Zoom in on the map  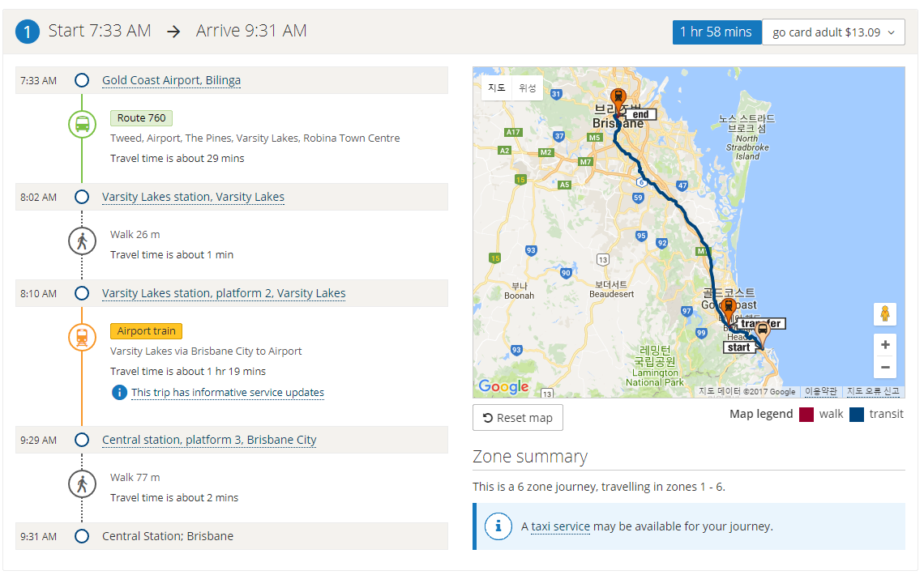tap(885, 345)
